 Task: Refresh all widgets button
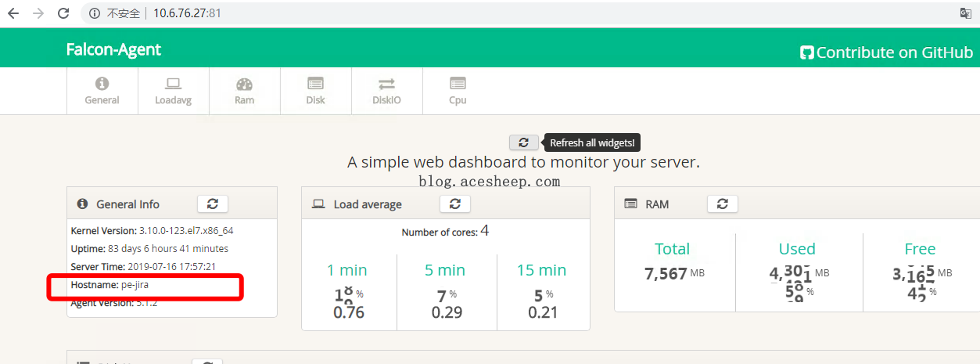pyautogui.click(x=523, y=142)
